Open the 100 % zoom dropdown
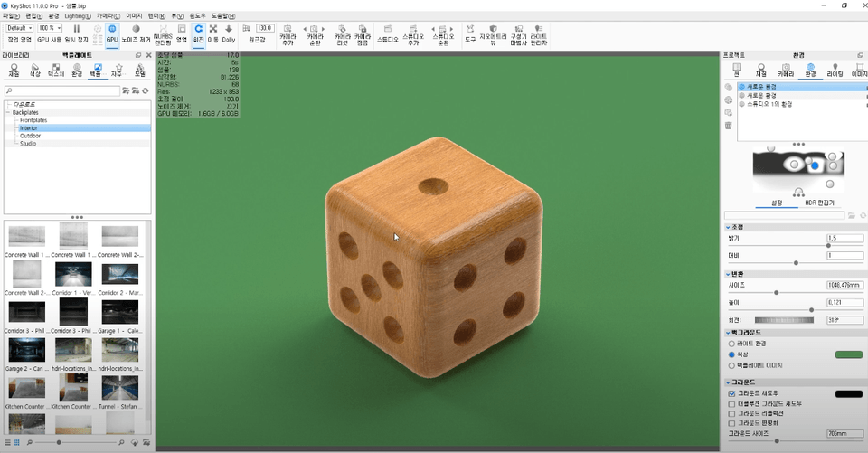The width and height of the screenshot is (868, 453). [x=50, y=28]
